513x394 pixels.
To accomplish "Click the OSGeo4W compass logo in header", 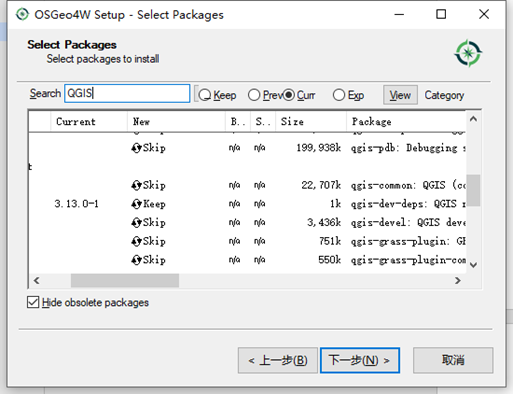I will 468,53.
